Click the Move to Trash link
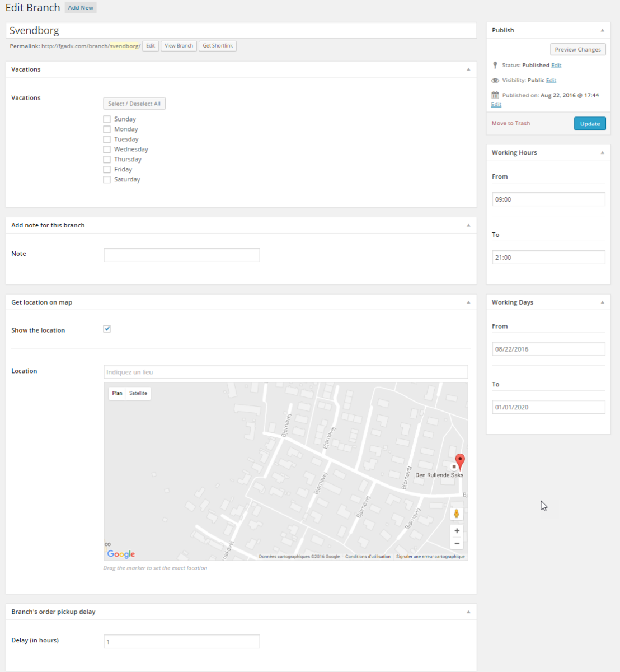This screenshot has height=672, width=620. (510, 123)
